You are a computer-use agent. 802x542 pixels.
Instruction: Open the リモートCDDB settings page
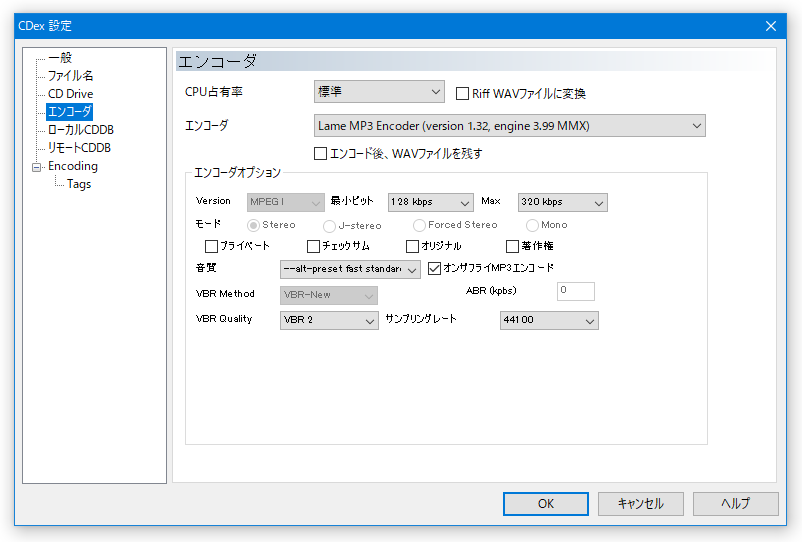79,148
